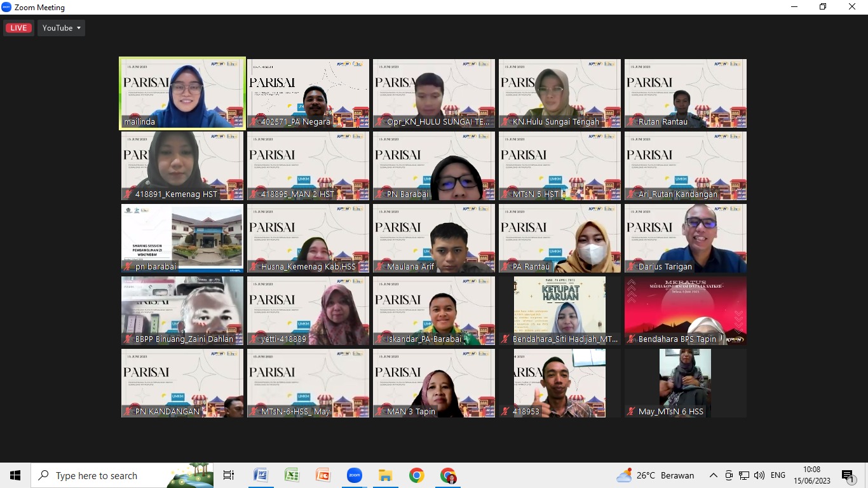Select the PA Rantau video tile

(x=560, y=238)
